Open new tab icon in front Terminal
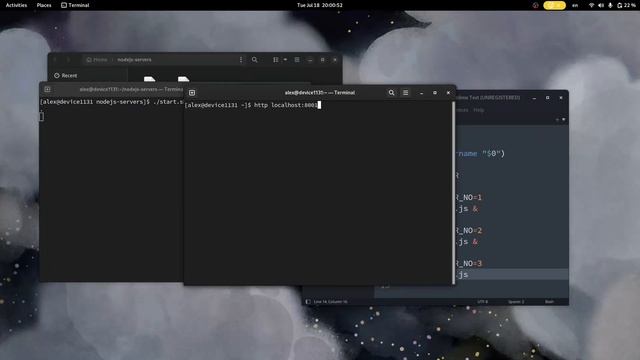Image resolution: width=640 pixels, height=360 pixels. (x=192, y=93)
